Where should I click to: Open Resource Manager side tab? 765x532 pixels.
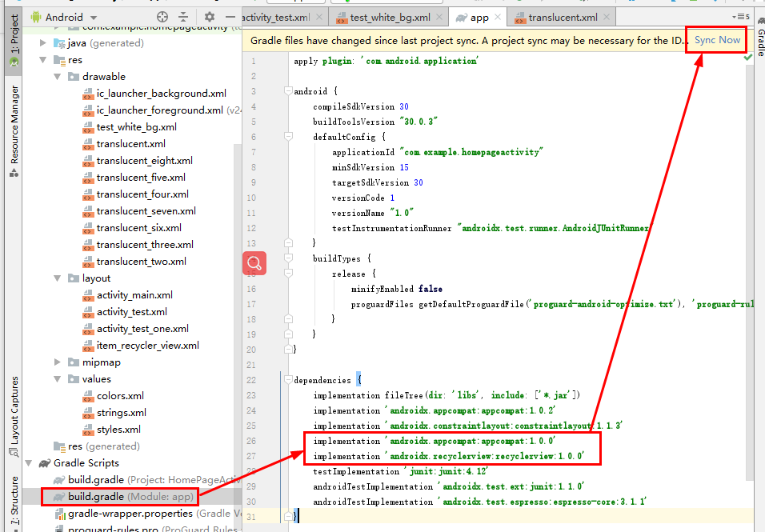[14, 130]
